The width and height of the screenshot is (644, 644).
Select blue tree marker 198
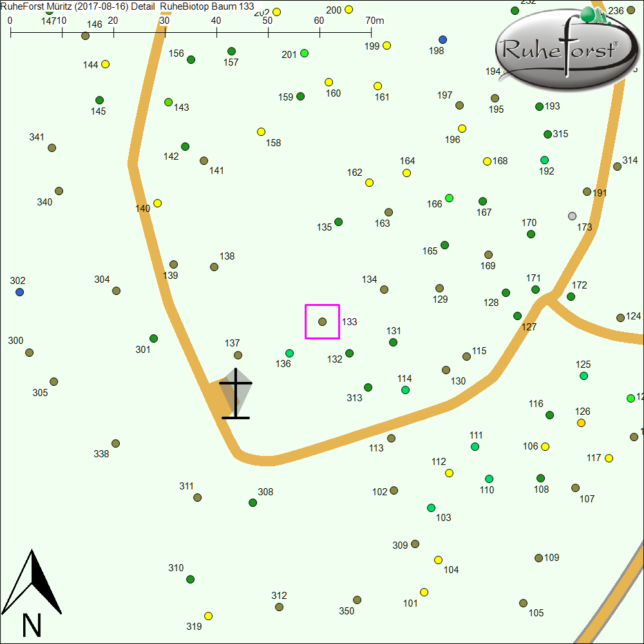442,40
